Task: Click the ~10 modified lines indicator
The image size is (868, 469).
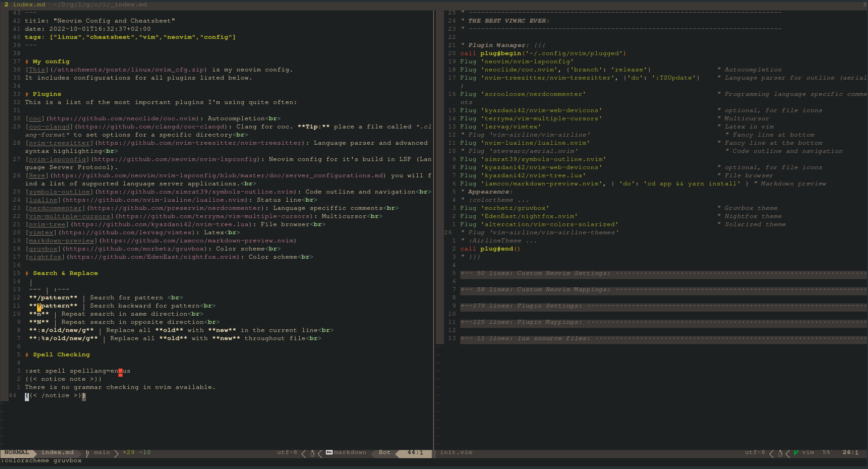Action: (145, 453)
